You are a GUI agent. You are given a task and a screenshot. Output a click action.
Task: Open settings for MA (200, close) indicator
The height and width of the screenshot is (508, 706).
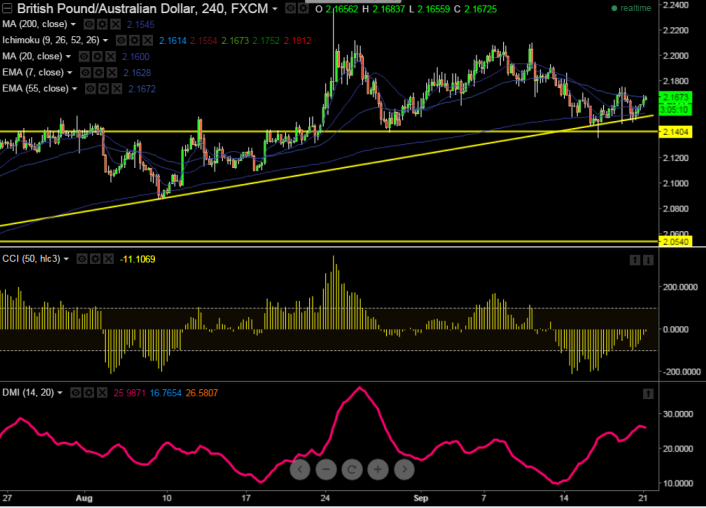[x=99, y=23]
